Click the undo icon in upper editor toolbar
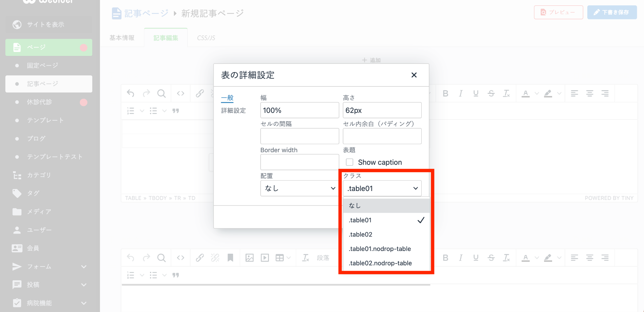644x312 pixels. click(x=130, y=93)
